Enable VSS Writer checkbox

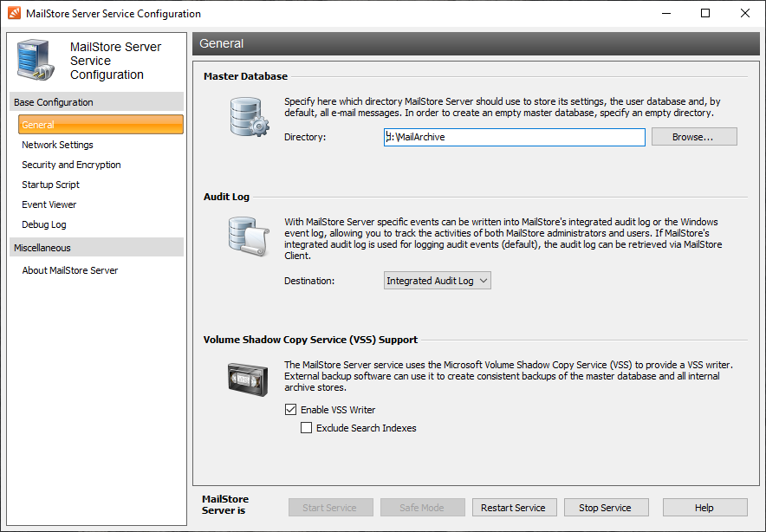click(290, 409)
